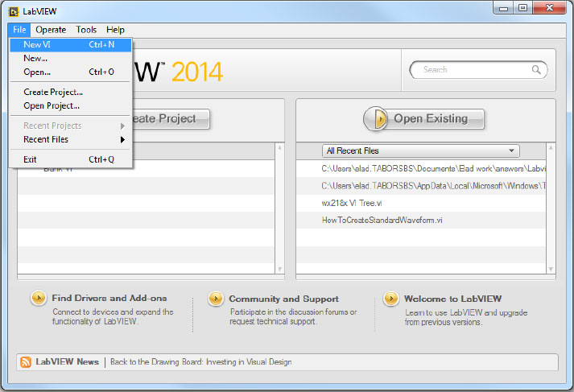Click the Community and Support arrow icon
Screen dimensions: 574x392
click(215, 299)
